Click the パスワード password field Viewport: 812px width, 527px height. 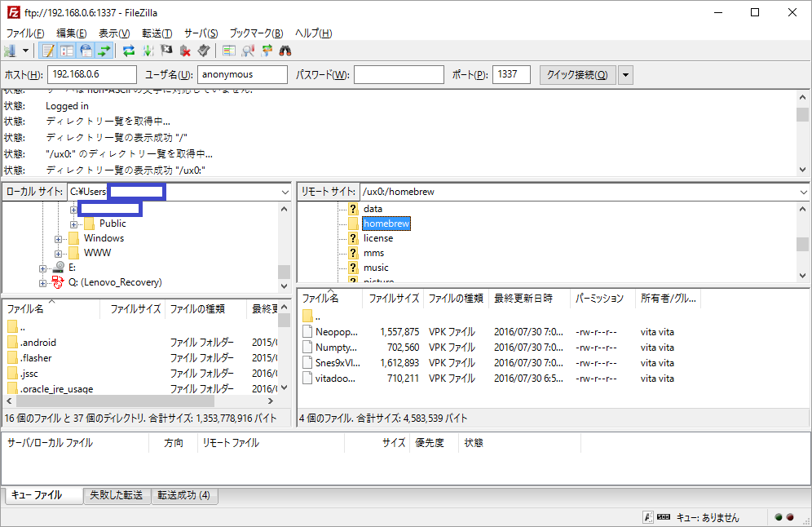click(399, 74)
